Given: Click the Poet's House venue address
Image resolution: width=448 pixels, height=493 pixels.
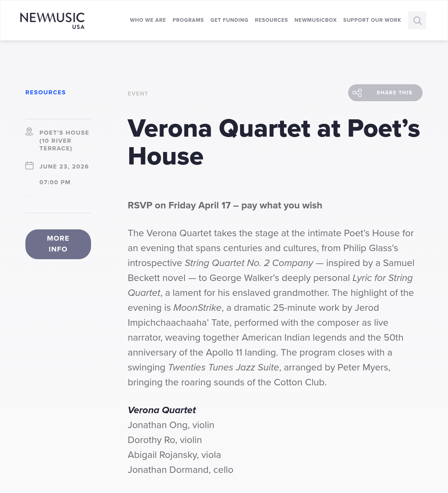Looking at the screenshot, I should point(64,140).
